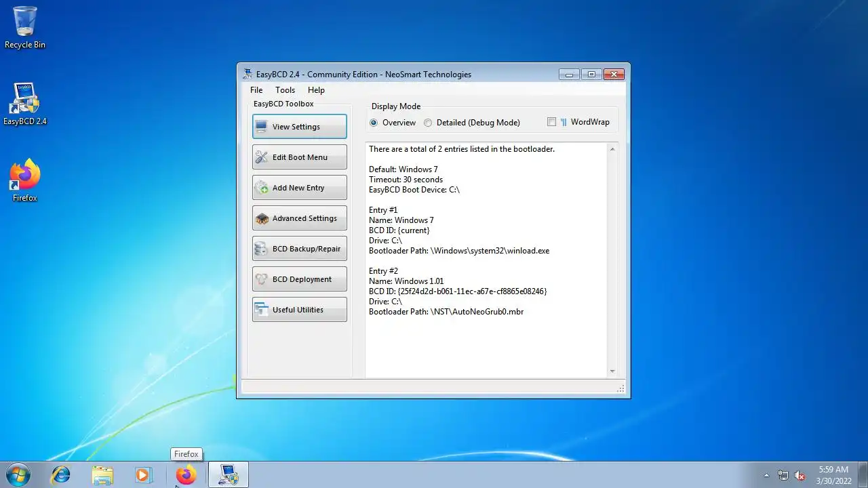868x488 pixels.
Task: Click the scroll up arrow in settings view
Action: 612,149
